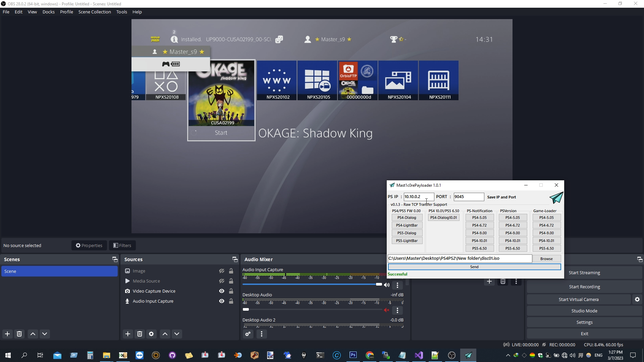Hide the Video Capture Device source
Viewport: 644px width, 362px height.
tap(222, 291)
